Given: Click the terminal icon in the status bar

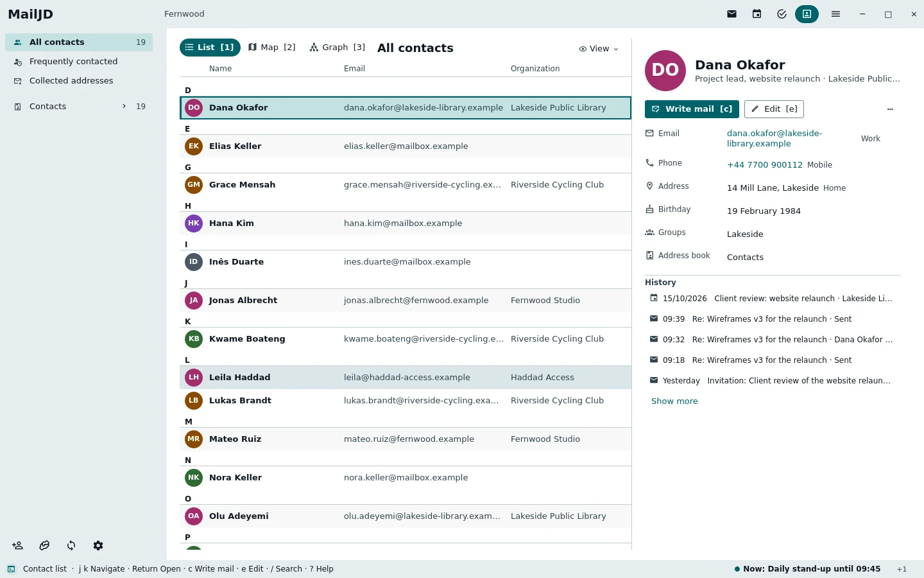Looking at the screenshot, I should click(x=12, y=569).
